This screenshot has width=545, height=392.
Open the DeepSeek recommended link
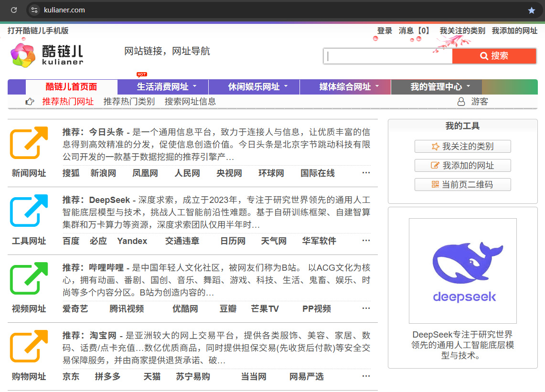click(109, 200)
